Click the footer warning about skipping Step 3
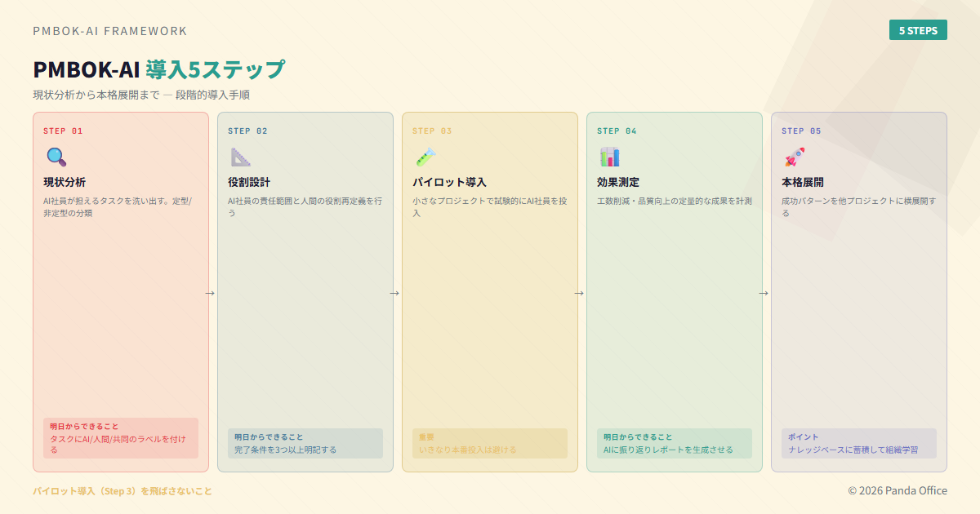980x514 pixels. click(122, 491)
